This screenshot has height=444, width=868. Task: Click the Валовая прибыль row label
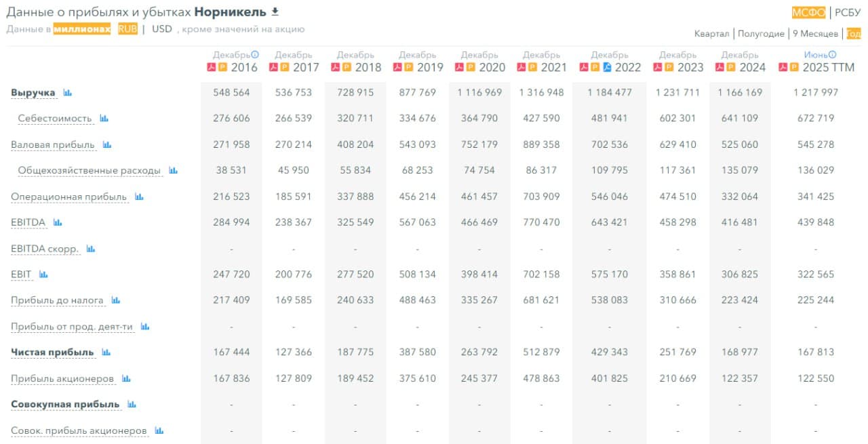click(53, 144)
